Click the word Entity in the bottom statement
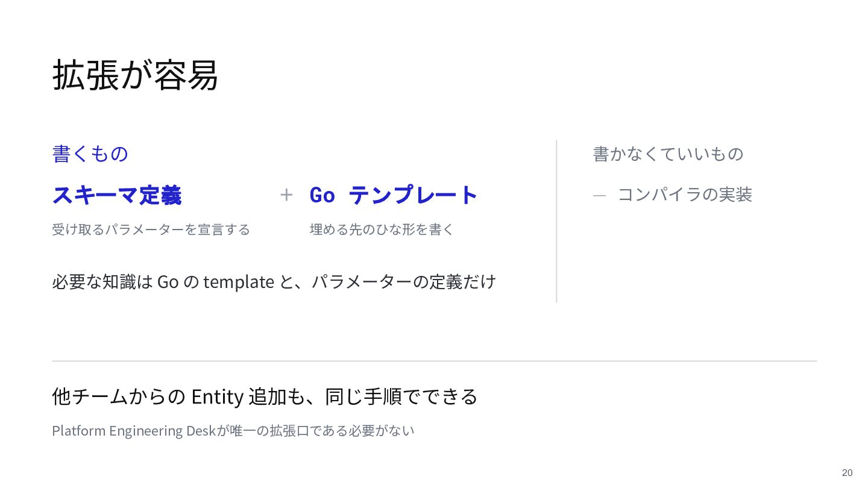868x488 pixels. tap(218, 398)
